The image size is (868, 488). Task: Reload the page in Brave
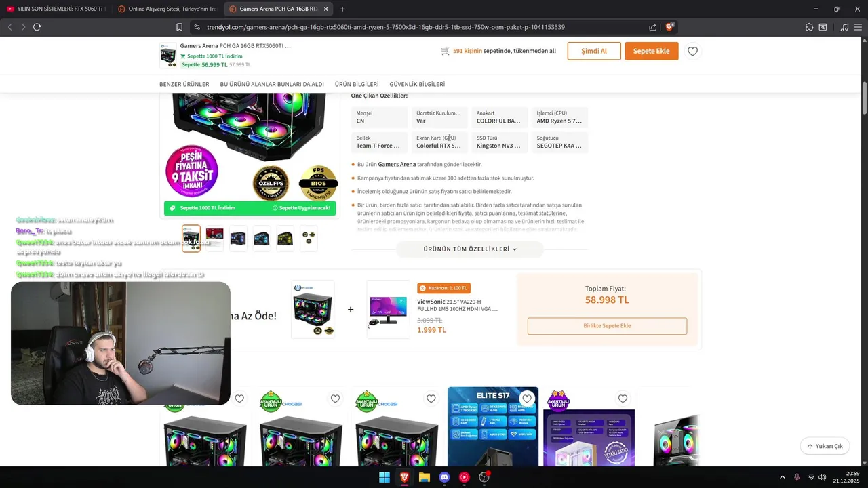click(37, 27)
